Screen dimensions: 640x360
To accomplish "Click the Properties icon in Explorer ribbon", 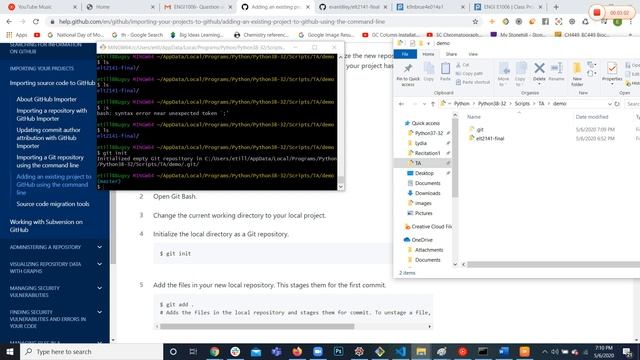I will point(612,71).
